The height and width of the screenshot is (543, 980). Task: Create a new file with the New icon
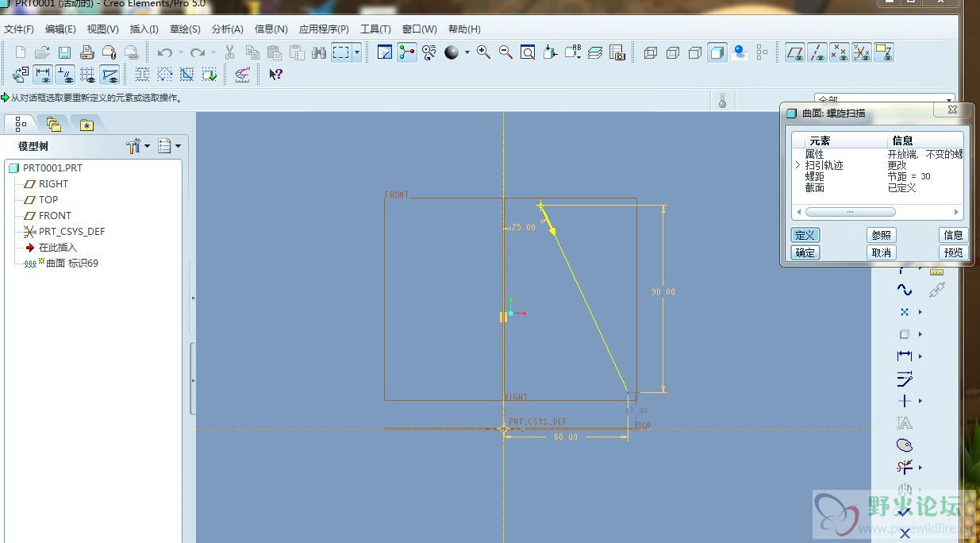(21, 53)
